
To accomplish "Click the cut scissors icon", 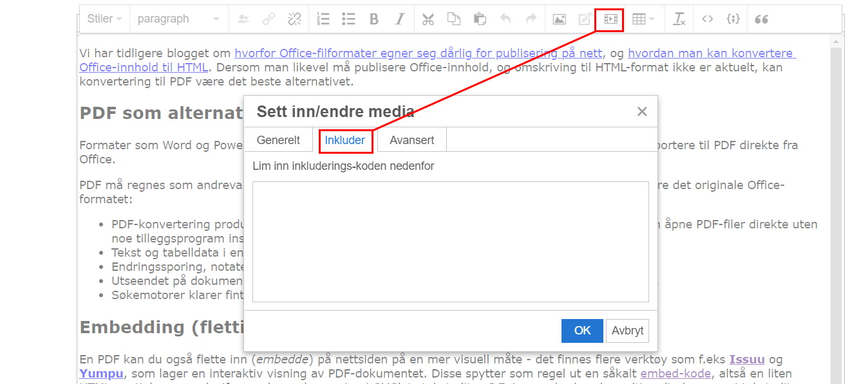I will tap(428, 19).
